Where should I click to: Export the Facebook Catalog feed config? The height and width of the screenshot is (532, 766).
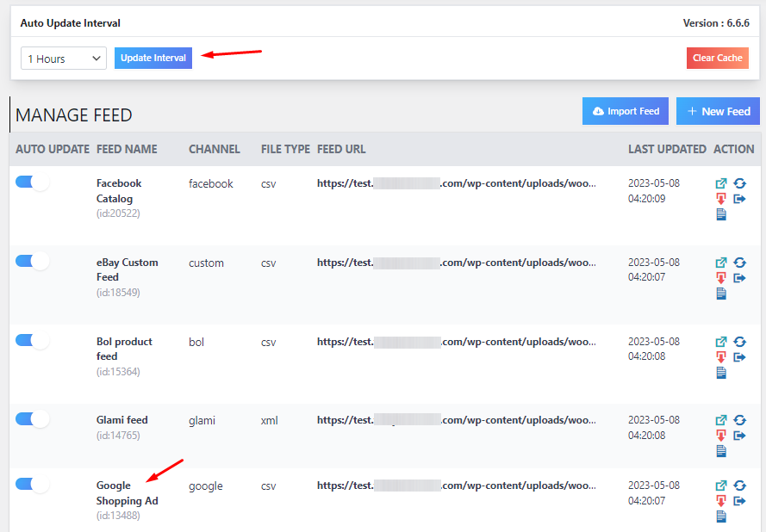coord(739,199)
